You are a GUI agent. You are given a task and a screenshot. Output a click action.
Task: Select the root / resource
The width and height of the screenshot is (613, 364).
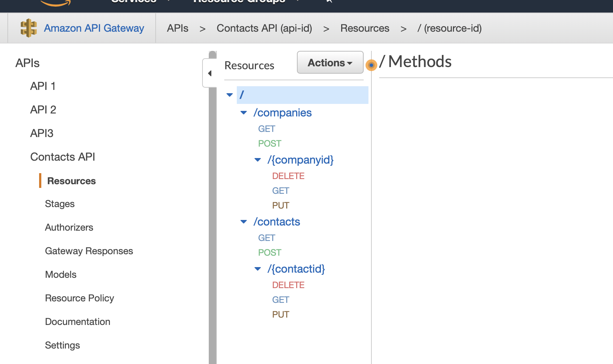coord(302,95)
